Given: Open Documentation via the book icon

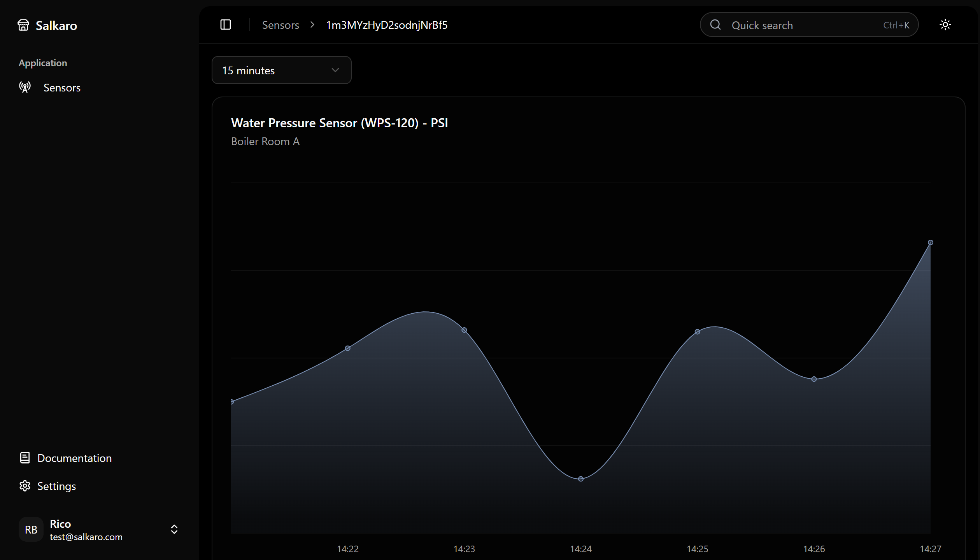Looking at the screenshot, I should click(x=25, y=458).
